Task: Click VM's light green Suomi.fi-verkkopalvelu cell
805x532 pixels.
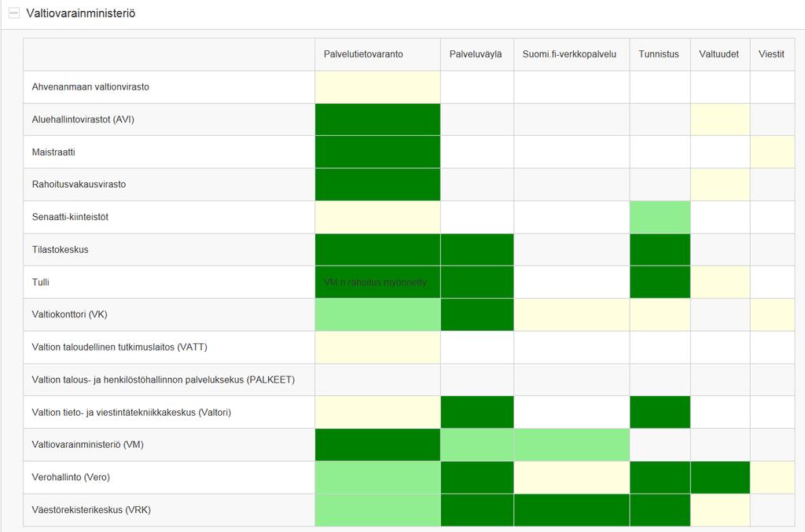Action: pyautogui.click(x=572, y=445)
